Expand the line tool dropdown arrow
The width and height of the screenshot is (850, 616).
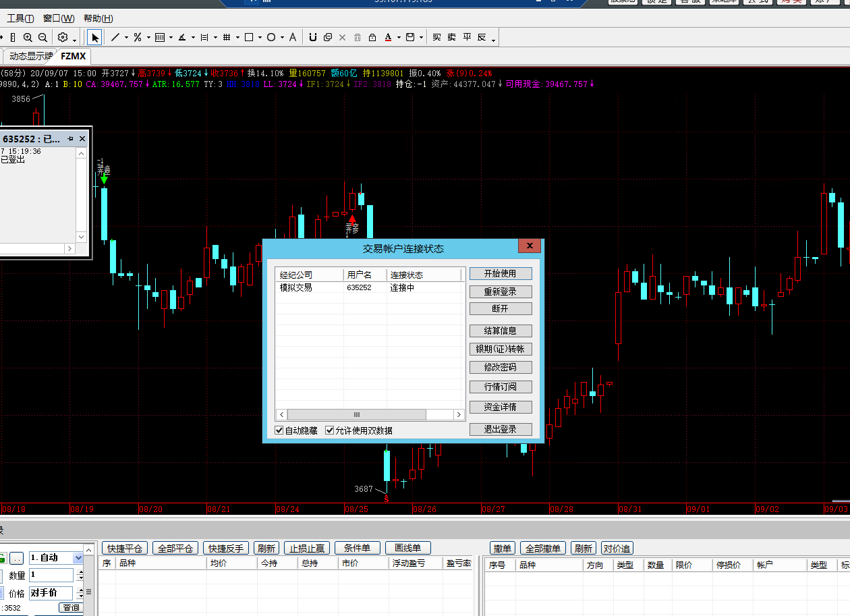tap(126, 38)
